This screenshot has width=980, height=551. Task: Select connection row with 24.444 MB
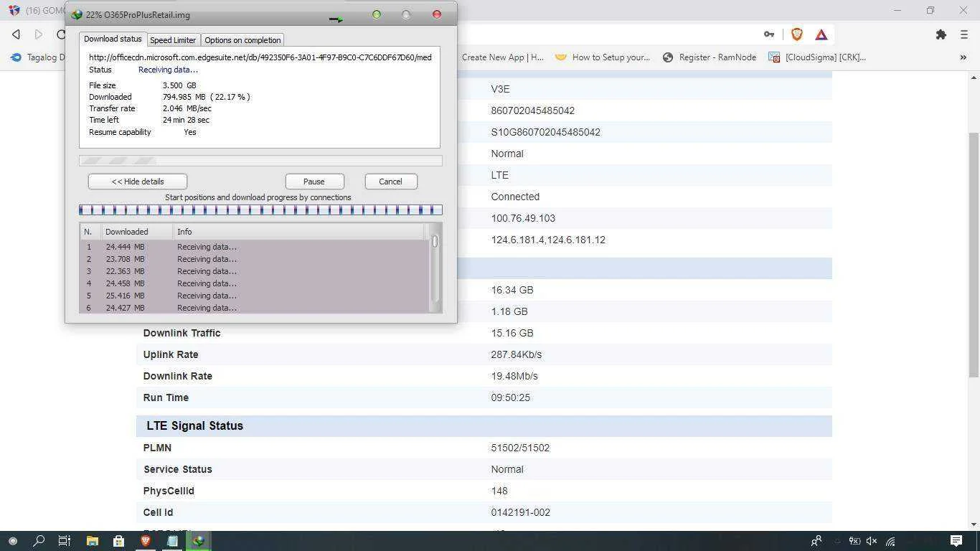coord(254,247)
